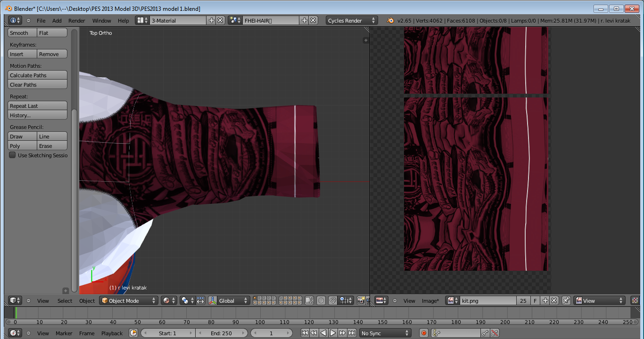Click the delete keyframes icon
644x339 pixels.
(495, 333)
